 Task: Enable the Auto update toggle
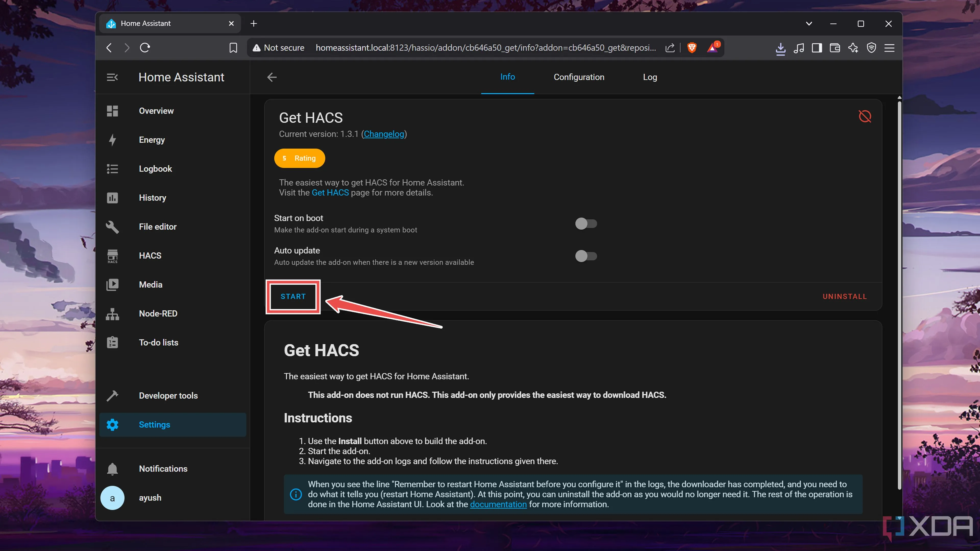[x=586, y=256]
